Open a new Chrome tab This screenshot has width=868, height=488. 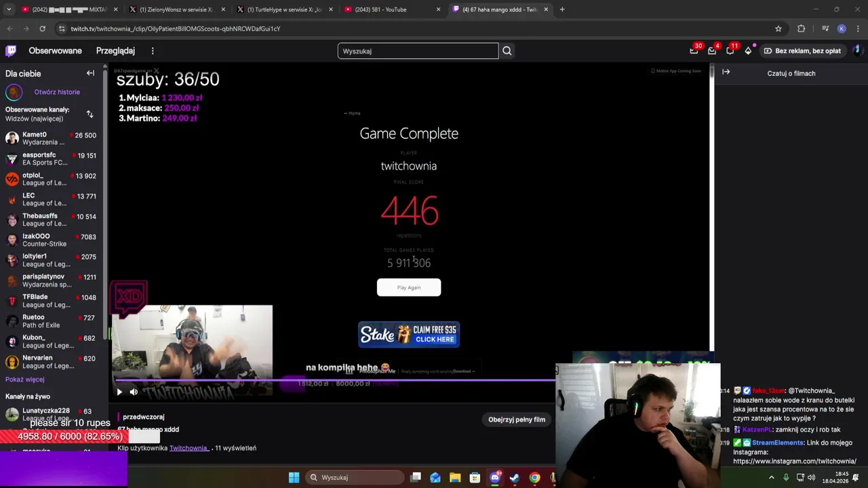(562, 9)
